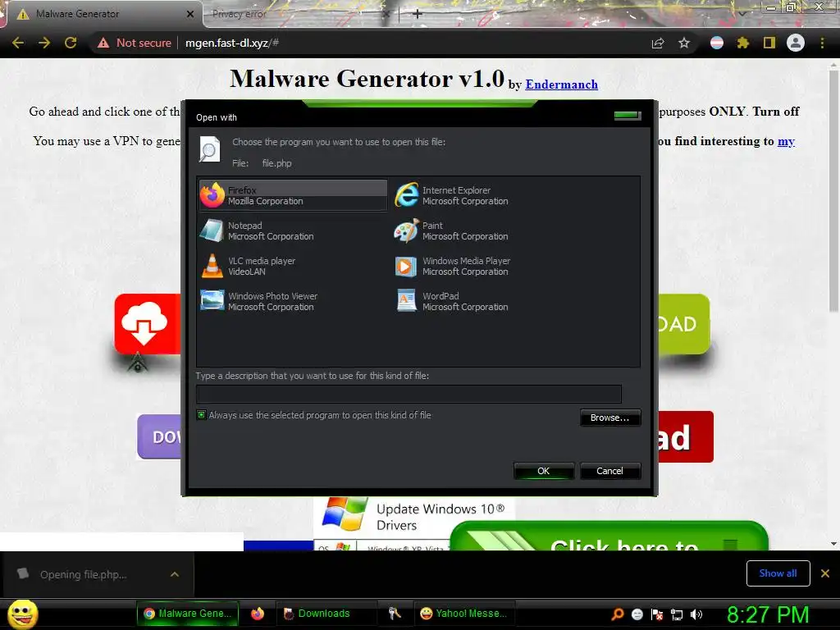The image size is (840, 630).
Task: Bookmark this page with star icon
Action: coord(684,43)
